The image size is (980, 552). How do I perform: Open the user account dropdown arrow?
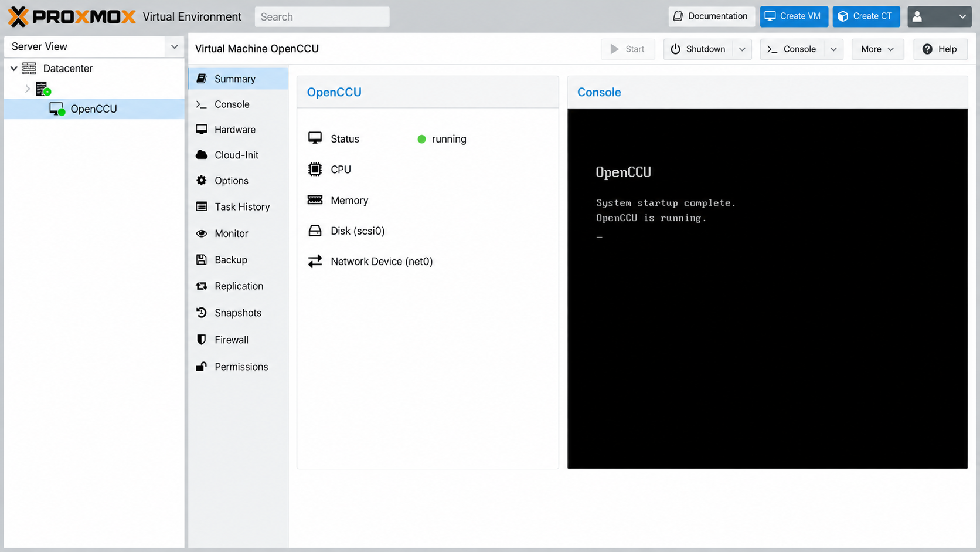[x=962, y=16]
